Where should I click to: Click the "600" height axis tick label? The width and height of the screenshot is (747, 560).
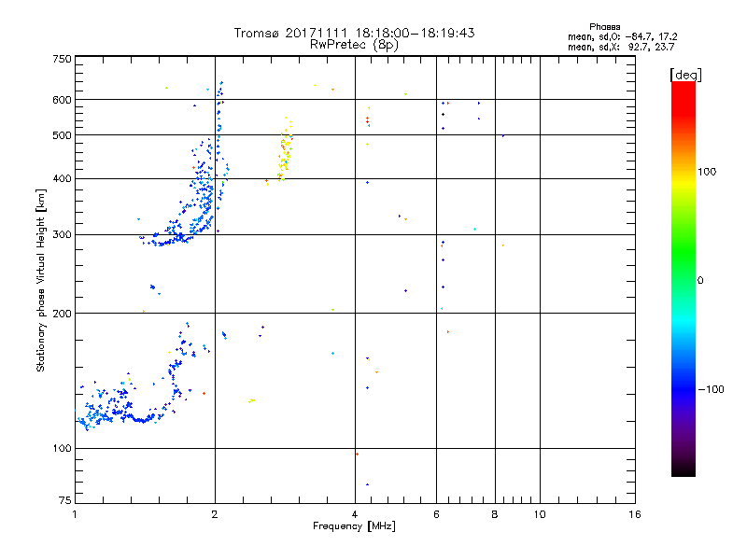tap(62, 100)
